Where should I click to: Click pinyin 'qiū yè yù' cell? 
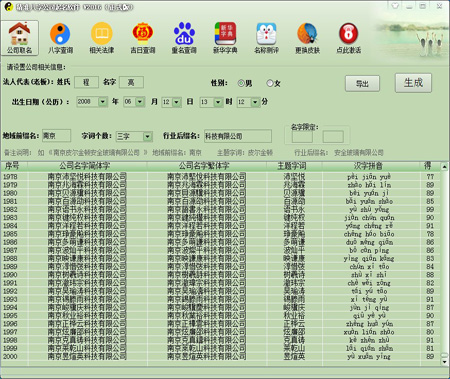coord(369,316)
